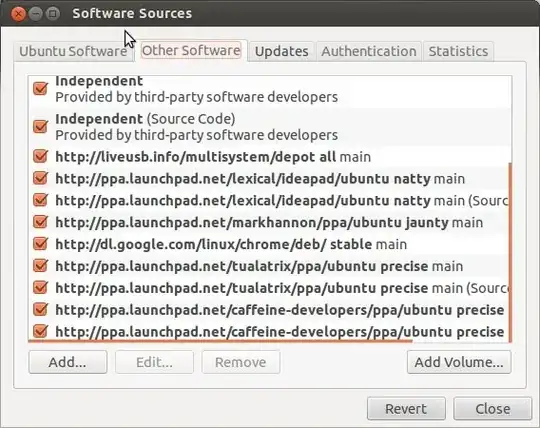Disable the liveusb.info multisystem depot checkbox
The width and height of the screenshot is (540, 428).
(40, 157)
